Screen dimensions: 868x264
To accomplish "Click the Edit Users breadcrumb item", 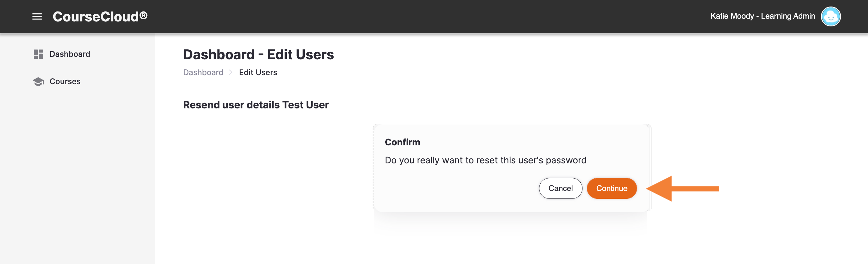I will pyautogui.click(x=258, y=72).
